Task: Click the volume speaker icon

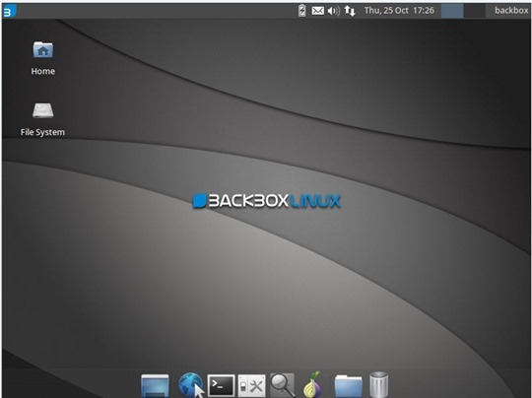Action: 334,11
